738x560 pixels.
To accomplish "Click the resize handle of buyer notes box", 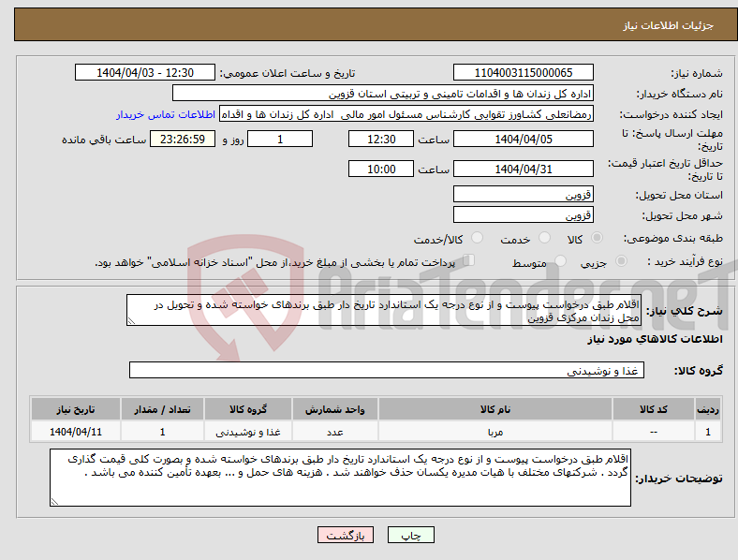I will (x=54, y=502).
